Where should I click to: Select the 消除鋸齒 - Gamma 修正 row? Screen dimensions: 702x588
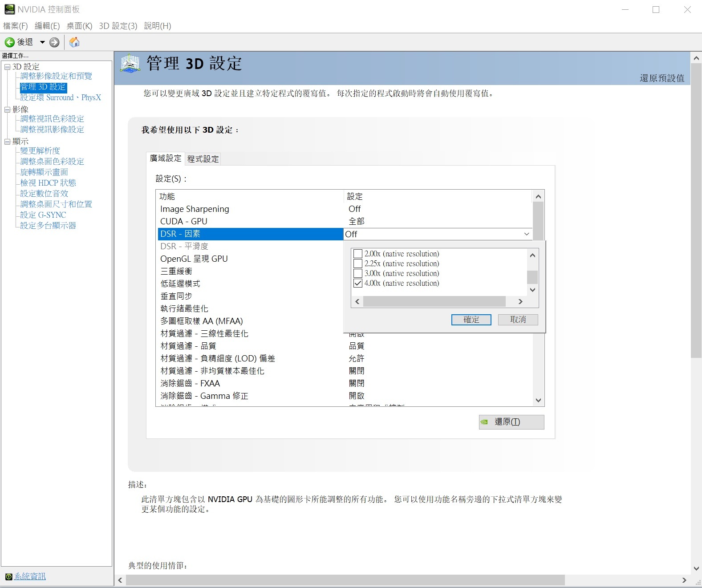345,396
